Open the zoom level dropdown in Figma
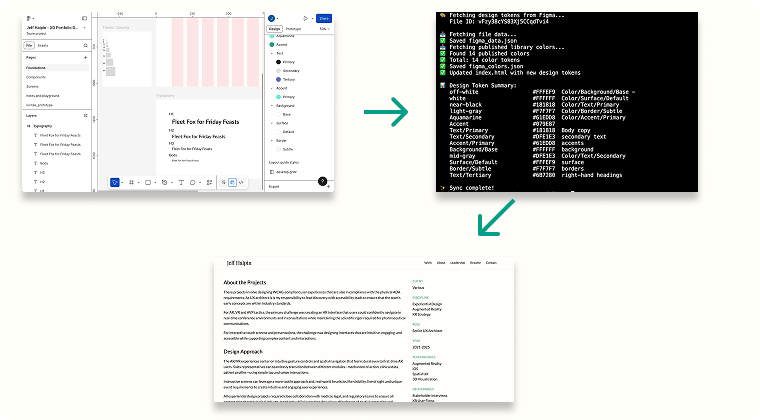 (x=325, y=29)
